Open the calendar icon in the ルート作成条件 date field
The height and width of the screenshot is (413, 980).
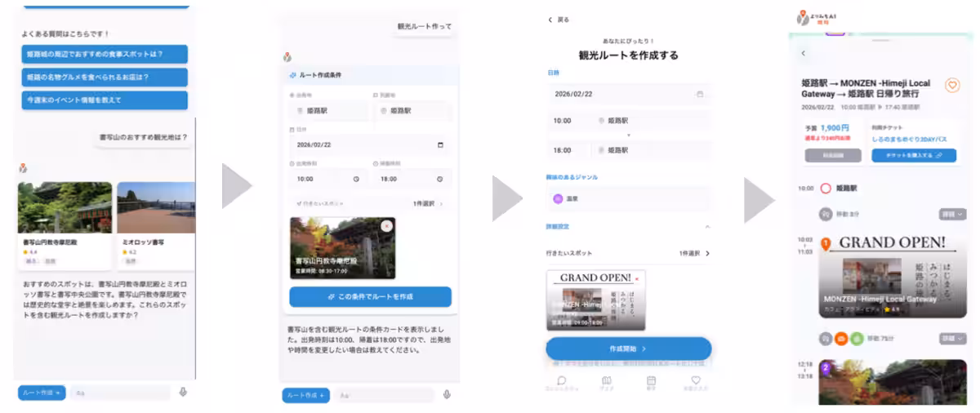pos(441,145)
